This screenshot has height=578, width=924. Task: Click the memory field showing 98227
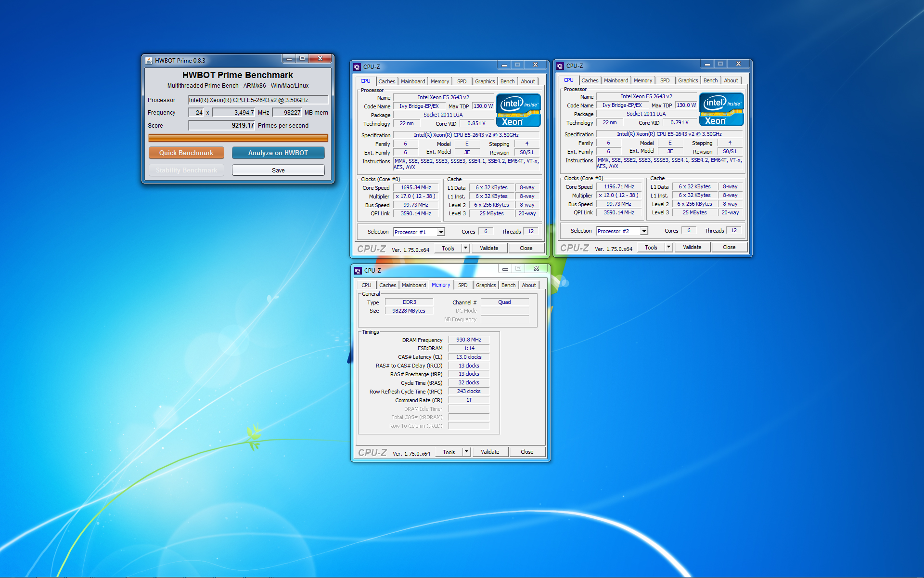287,112
